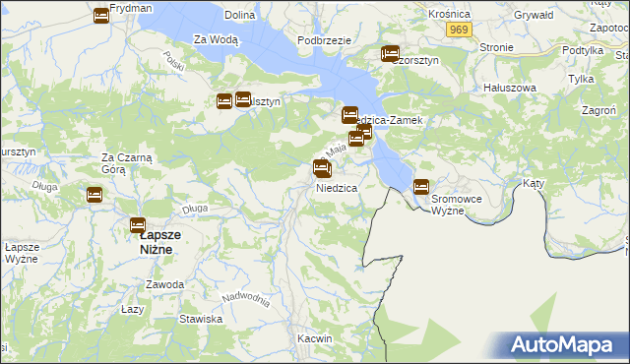Click the lodging icon near Frydman
This screenshot has height=364, width=630.
pos(101,16)
